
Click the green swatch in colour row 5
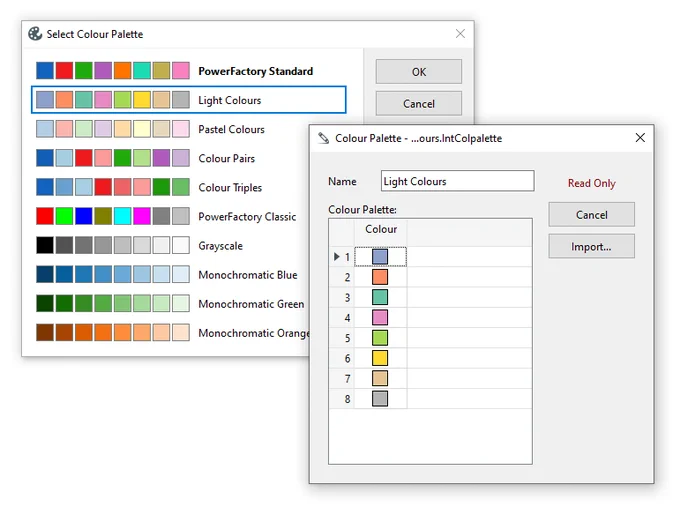[x=380, y=338]
